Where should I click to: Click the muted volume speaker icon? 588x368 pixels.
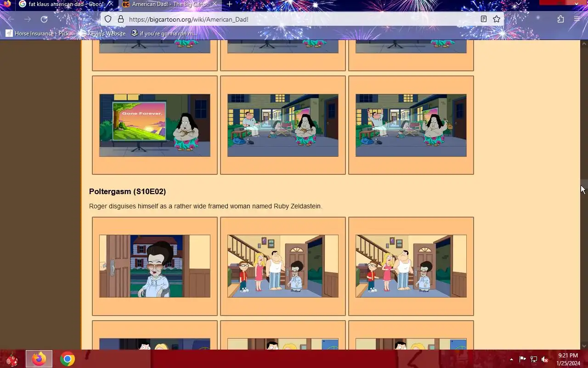(x=545, y=359)
